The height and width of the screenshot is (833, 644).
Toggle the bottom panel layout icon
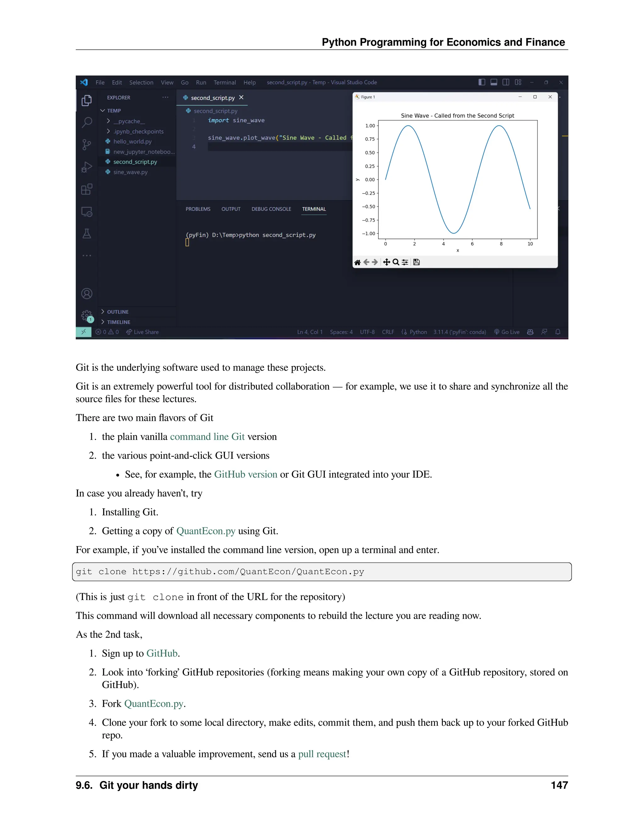(494, 82)
